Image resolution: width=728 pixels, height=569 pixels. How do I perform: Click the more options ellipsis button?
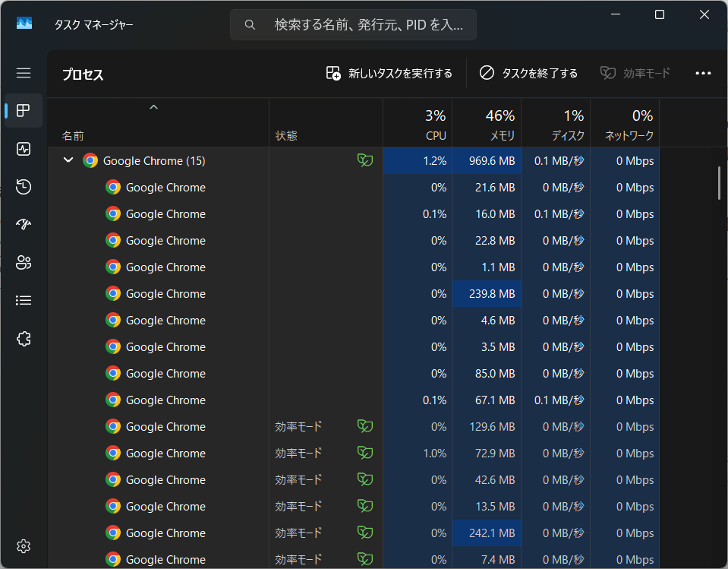click(x=703, y=74)
